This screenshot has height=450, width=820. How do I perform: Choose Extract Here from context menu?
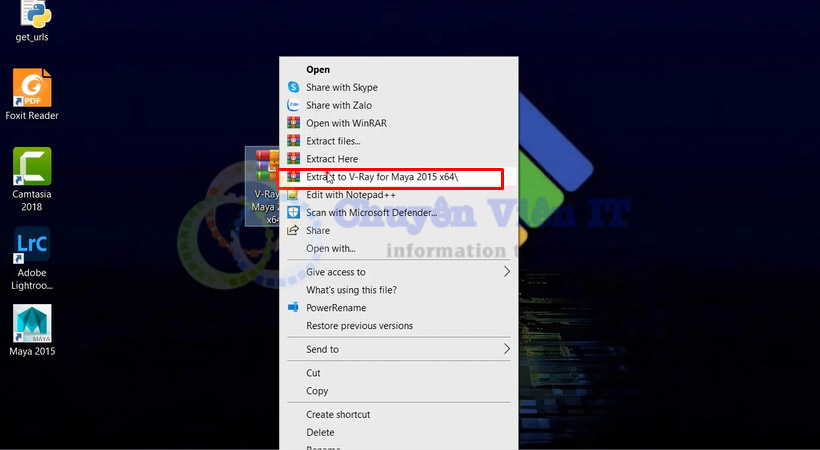[x=331, y=159]
